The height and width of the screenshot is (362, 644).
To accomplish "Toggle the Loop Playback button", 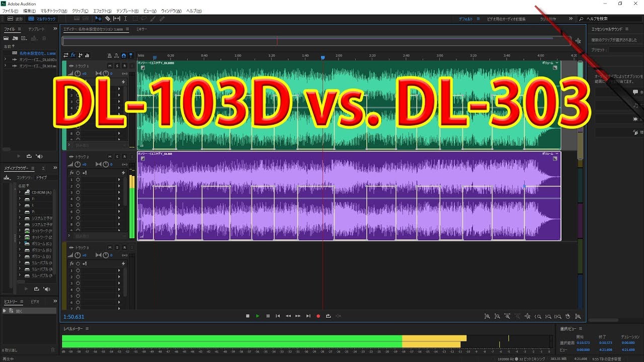I will coord(328,316).
